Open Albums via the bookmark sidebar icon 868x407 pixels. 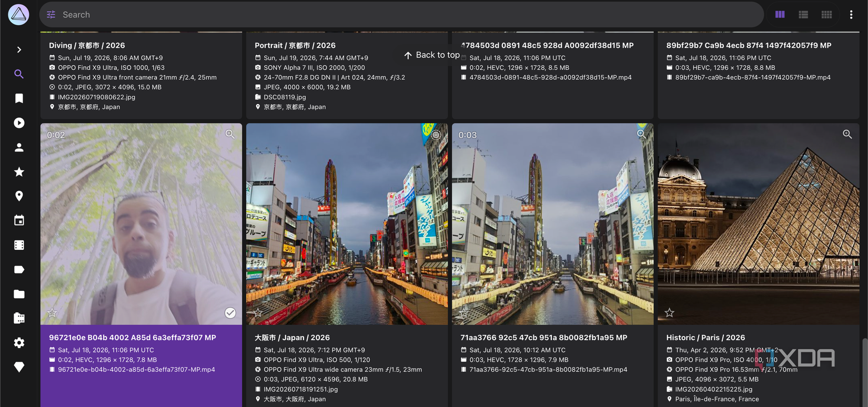[x=19, y=98]
